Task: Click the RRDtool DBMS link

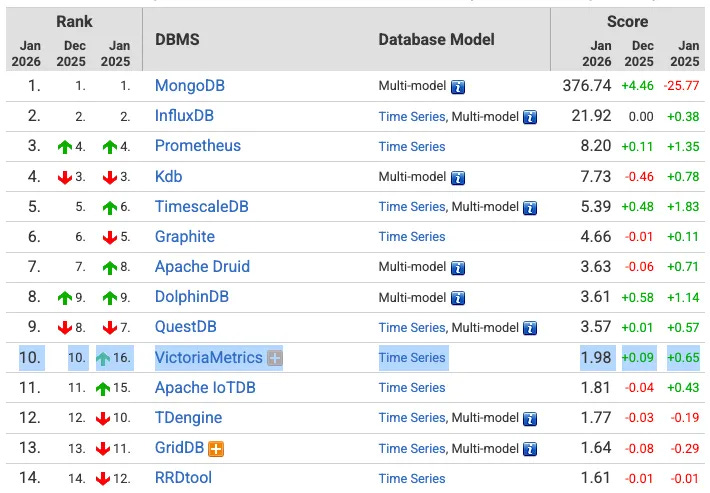Action: (x=183, y=479)
